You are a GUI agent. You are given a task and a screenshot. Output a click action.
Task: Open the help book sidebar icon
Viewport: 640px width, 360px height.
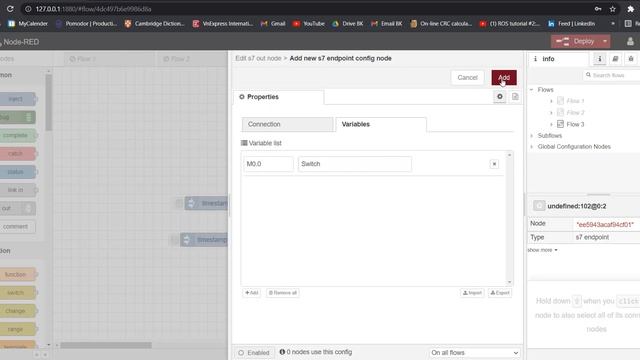[x=615, y=59]
